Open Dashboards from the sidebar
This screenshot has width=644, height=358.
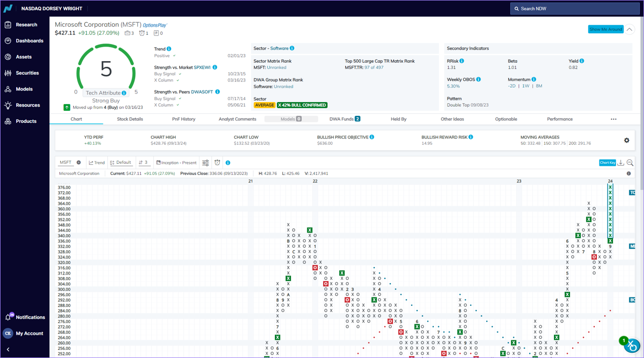pos(24,41)
